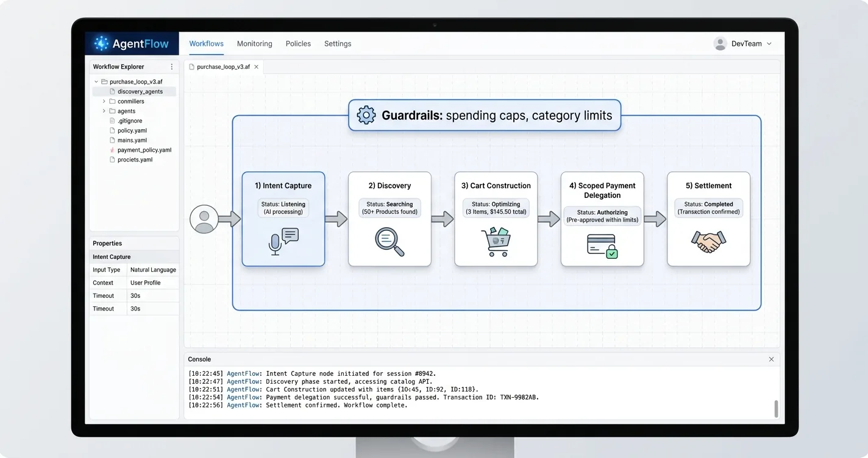
Task: Open the Monitoring tab
Action: (x=255, y=44)
